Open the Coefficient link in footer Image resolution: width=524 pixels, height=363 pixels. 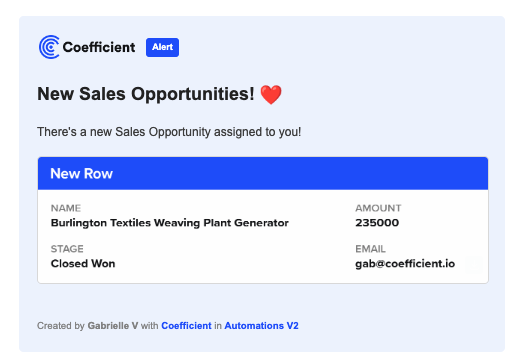coord(186,326)
